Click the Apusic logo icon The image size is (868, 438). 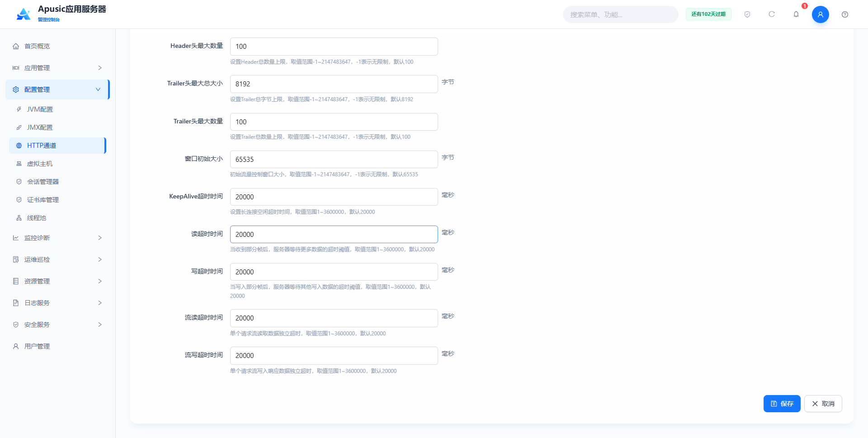click(x=24, y=14)
